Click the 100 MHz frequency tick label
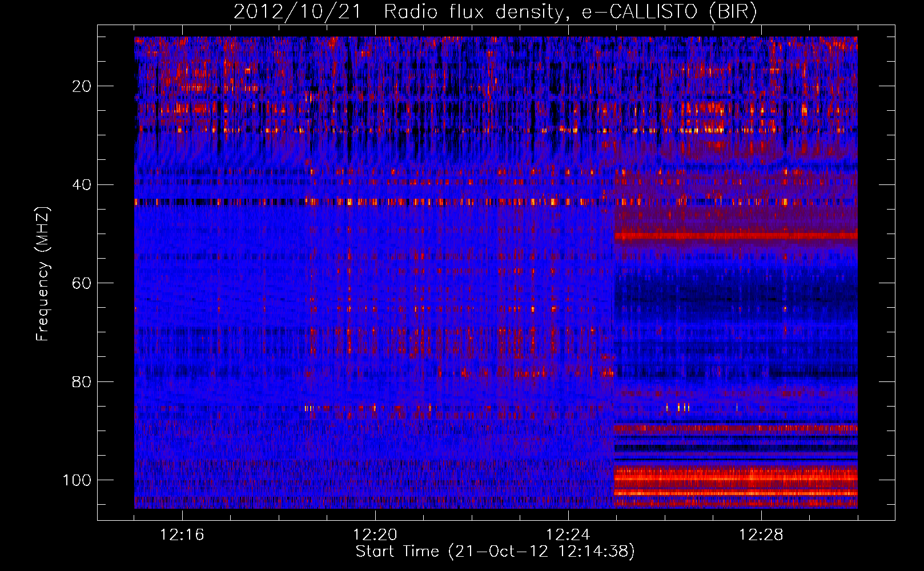The width and height of the screenshot is (924, 571). pyautogui.click(x=78, y=480)
